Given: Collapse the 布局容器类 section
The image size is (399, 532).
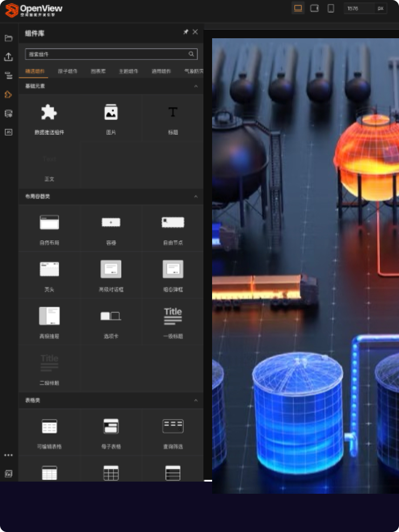Looking at the screenshot, I should click(196, 197).
